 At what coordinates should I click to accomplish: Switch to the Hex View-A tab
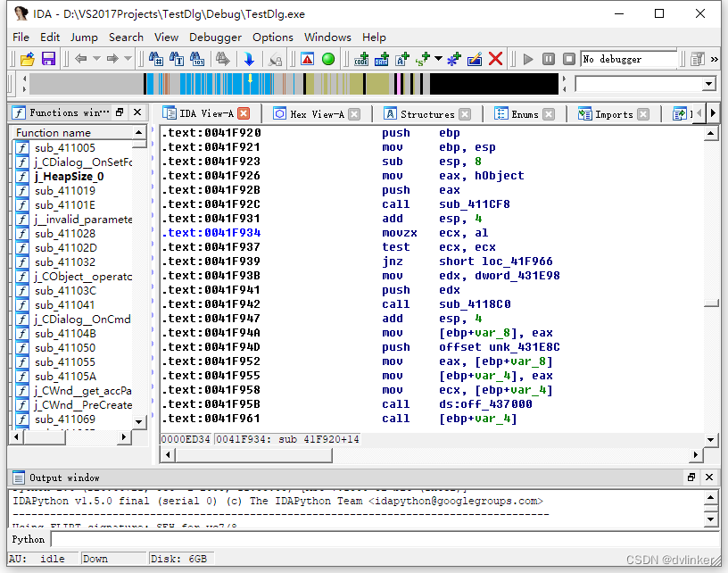(x=317, y=114)
